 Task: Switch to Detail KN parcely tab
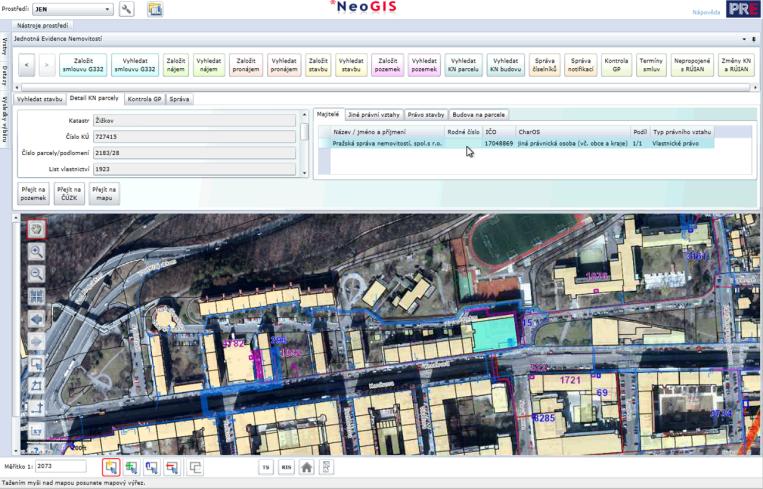(94, 98)
